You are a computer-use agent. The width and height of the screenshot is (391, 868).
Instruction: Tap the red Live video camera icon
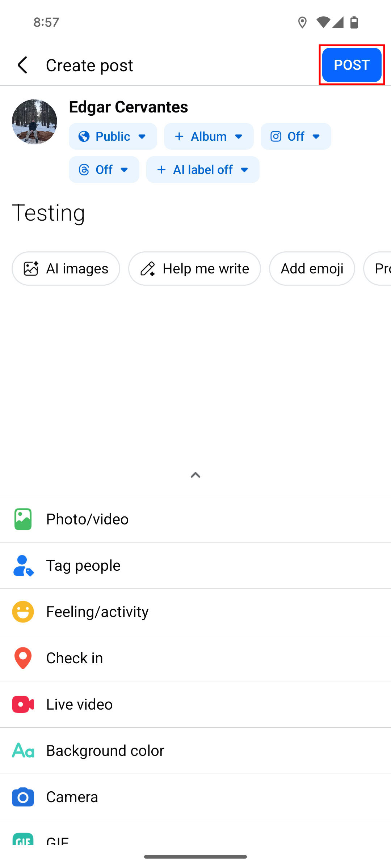point(23,704)
